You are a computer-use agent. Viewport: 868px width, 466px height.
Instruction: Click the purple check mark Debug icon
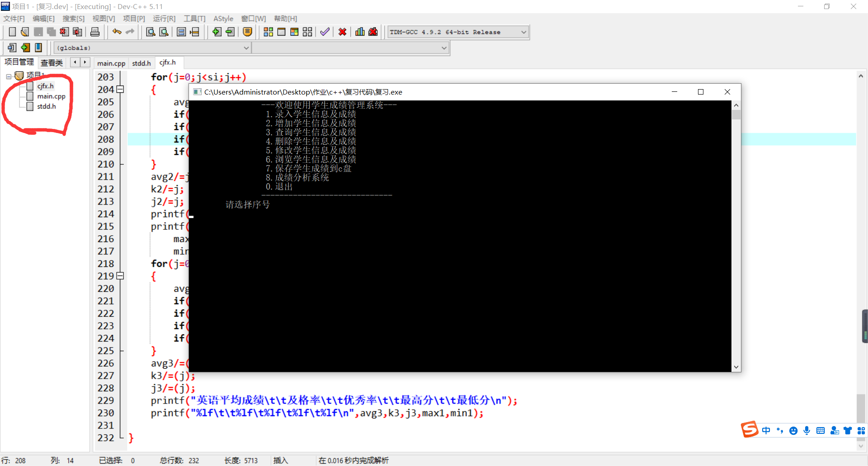(x=325, y=32)
